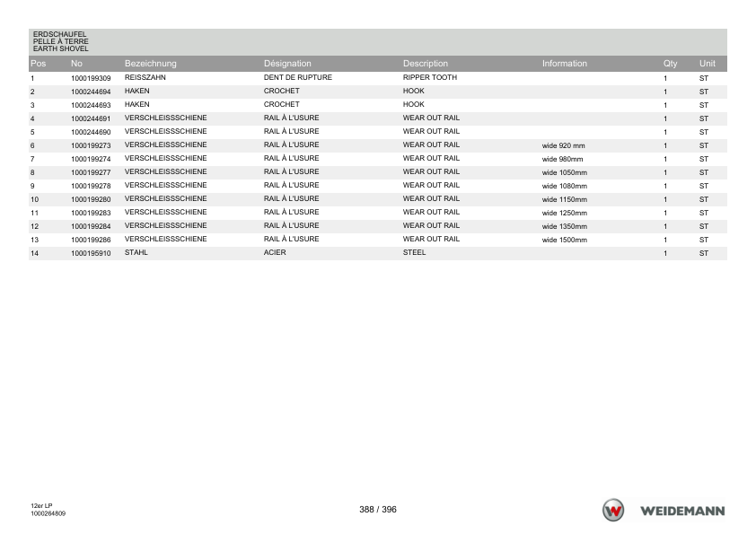Viewport: 756px width, 534px height.
Task: Click the EARTH SHOVEL title text
Action: [61, 48]
